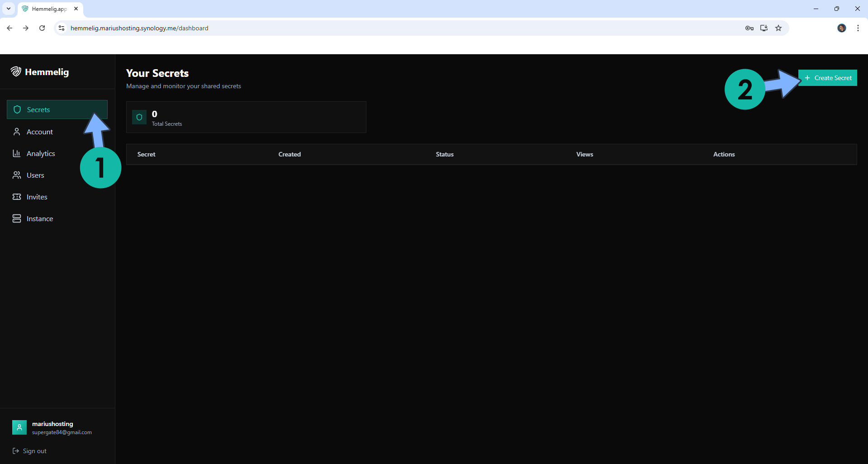Select the Secrets shield icon in sidebar
The width and height of the screenshot is (868, 464).
[17, 109]
